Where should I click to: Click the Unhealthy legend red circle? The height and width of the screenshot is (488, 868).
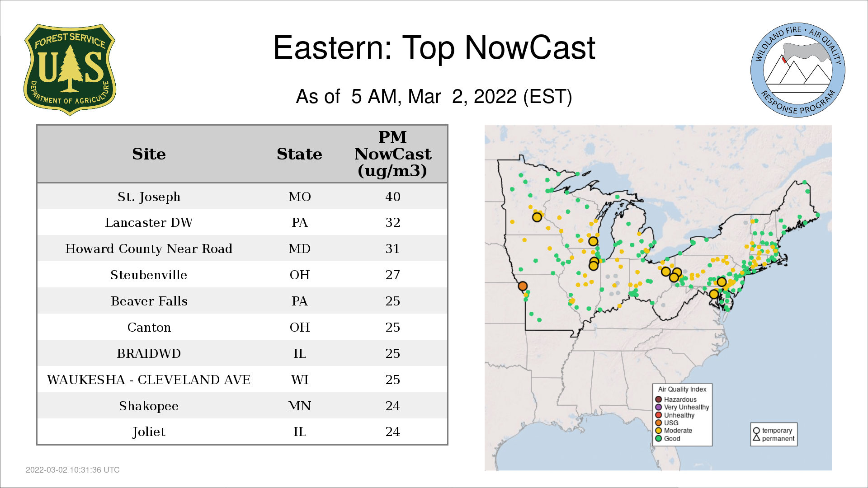point(659,415)
